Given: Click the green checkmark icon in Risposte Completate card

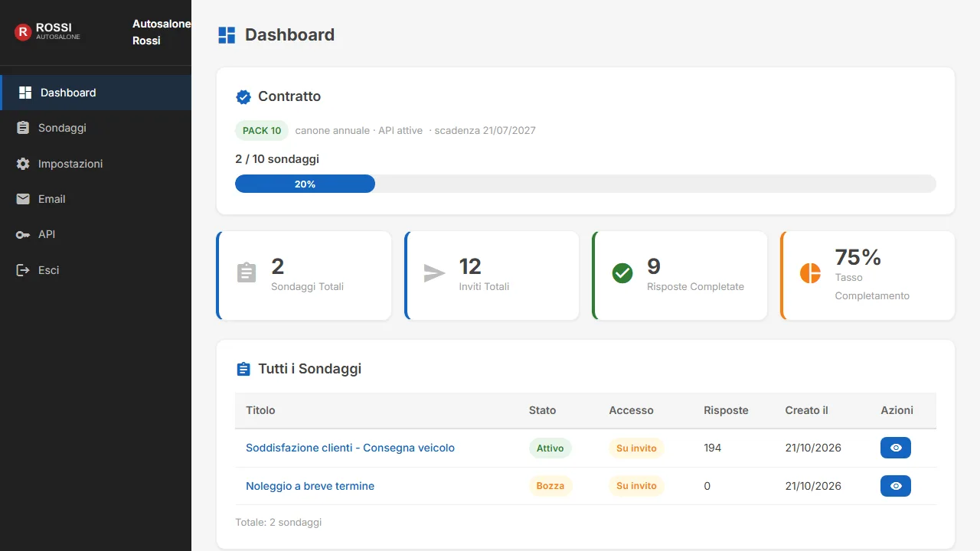Looking at the screenshot, I should (x=622, y=273).
